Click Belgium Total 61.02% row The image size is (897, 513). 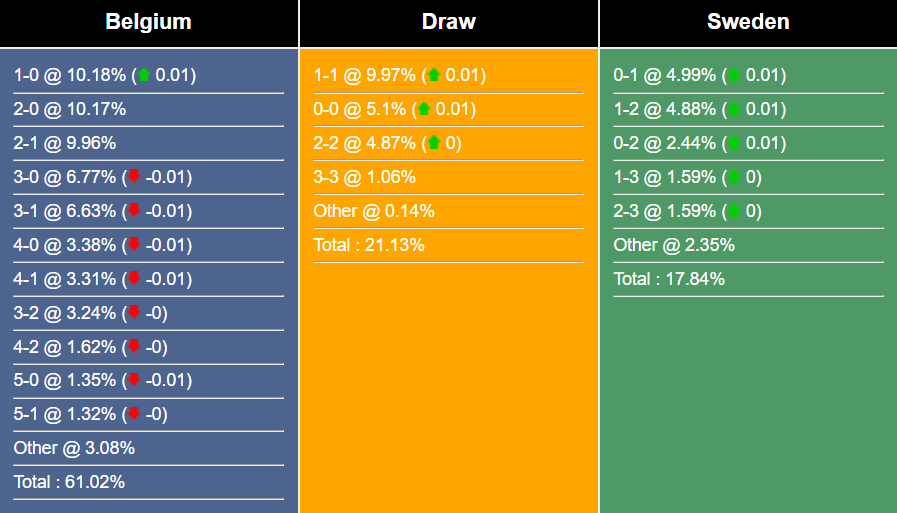click(69, 482)
